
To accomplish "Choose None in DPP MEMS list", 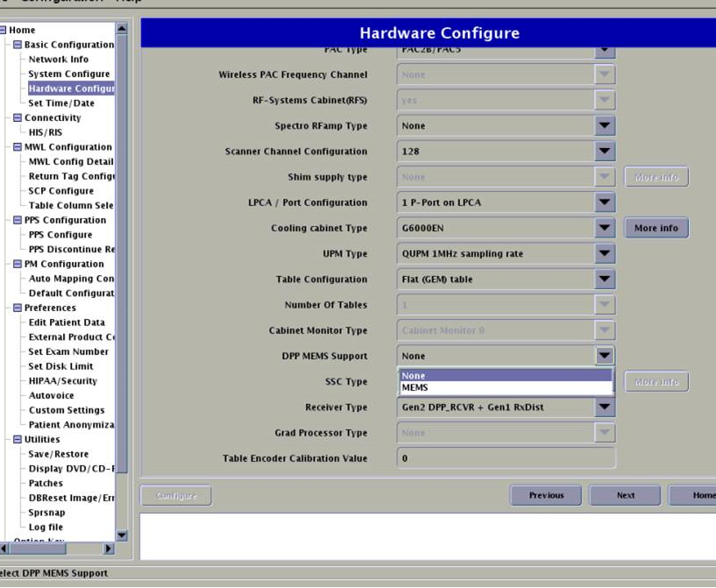I will click(505, 376).
